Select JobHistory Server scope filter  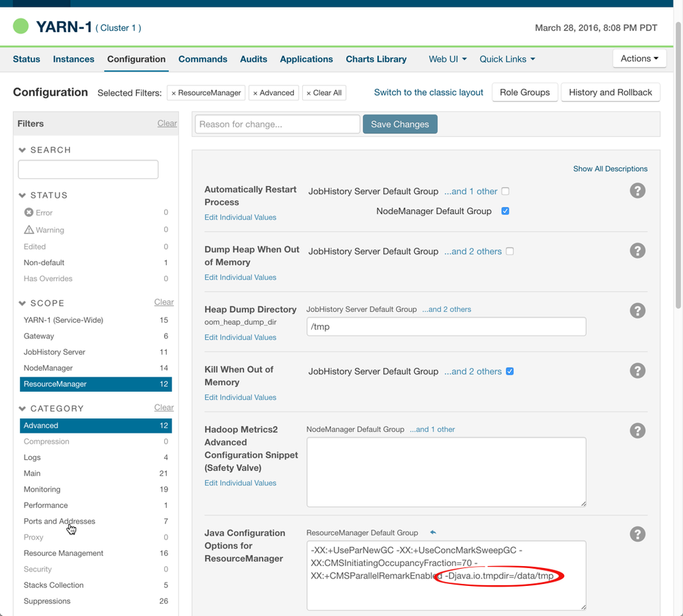pos(96,352)
